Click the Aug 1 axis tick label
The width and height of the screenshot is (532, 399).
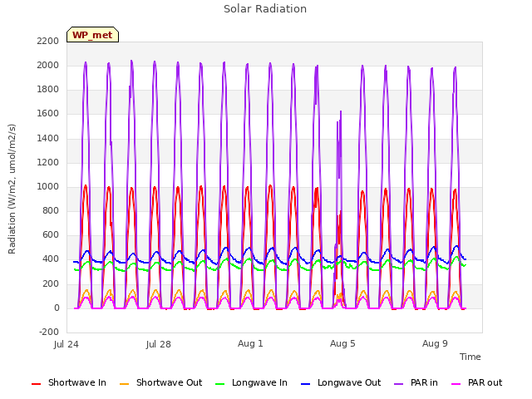tap(250, 343)
